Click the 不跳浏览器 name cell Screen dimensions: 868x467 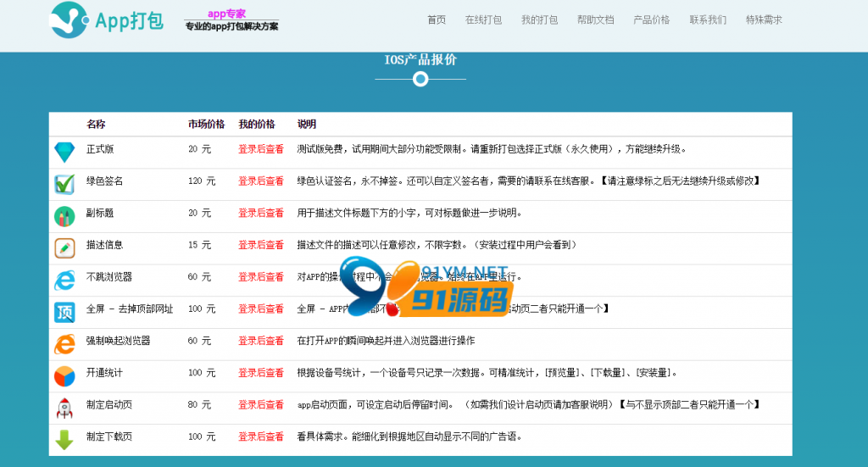pos(109,277)
